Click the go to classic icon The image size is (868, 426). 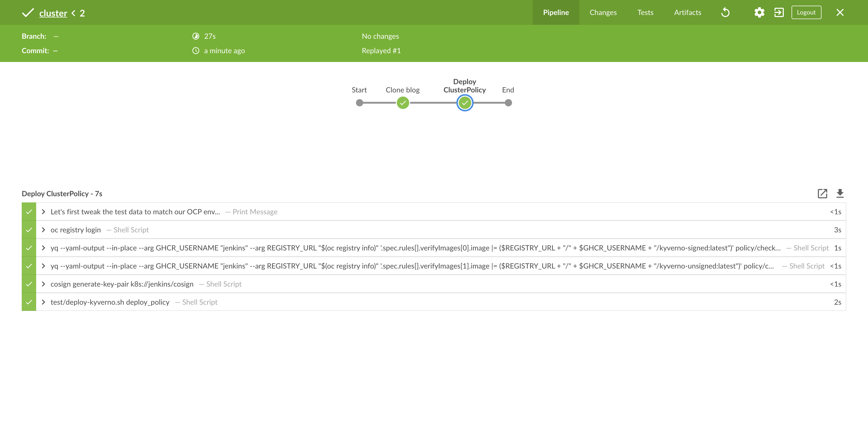tap(779, 12)
